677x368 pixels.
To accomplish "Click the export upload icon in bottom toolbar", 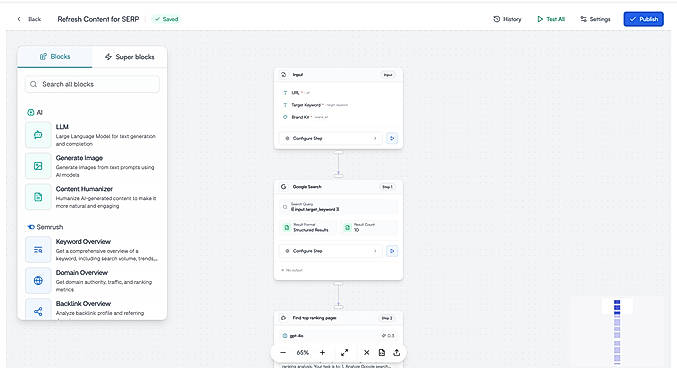I will point(396,352).
